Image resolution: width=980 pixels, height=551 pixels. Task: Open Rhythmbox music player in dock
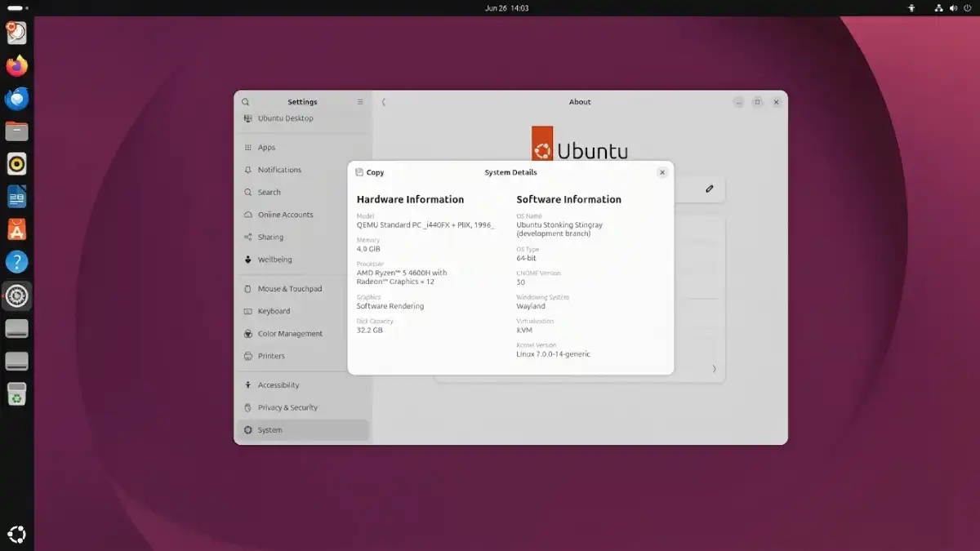point(16,164)
